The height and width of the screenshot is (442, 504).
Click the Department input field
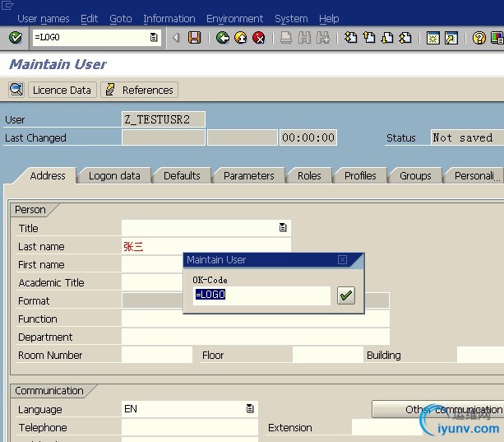256,337
